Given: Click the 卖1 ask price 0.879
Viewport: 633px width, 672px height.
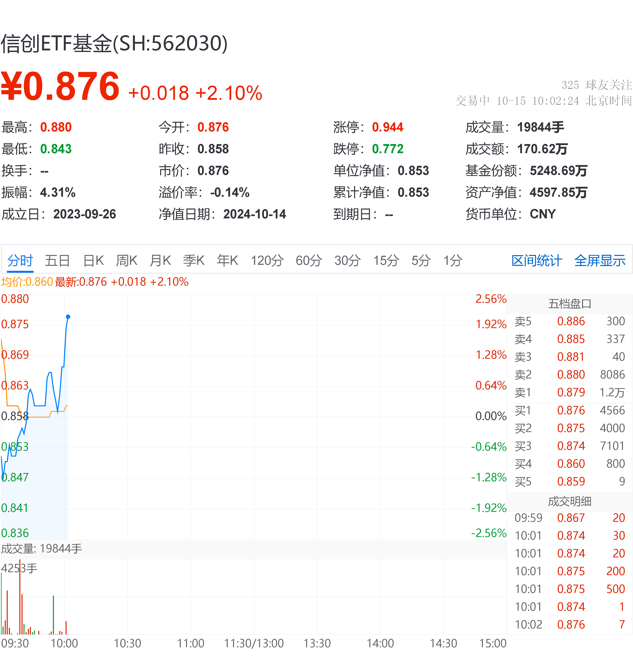Looking at the screenshot, I should click(572, 393).
